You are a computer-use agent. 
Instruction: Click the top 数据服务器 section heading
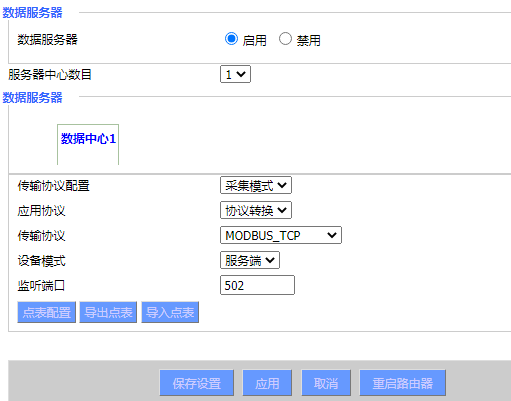click(x=32, y=13)
